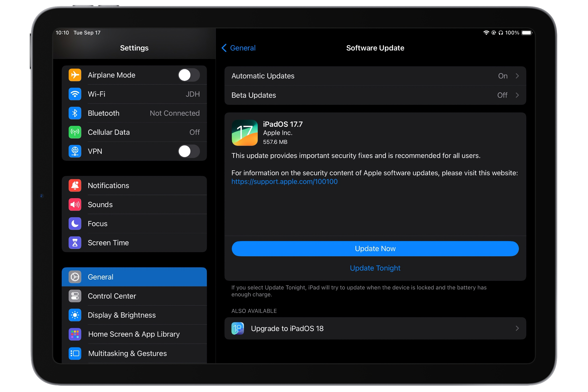The height and width of the screenshot is (392, 588).
Task: Open Multitasking & Gestures settings
Action: [x=134, y=354]
